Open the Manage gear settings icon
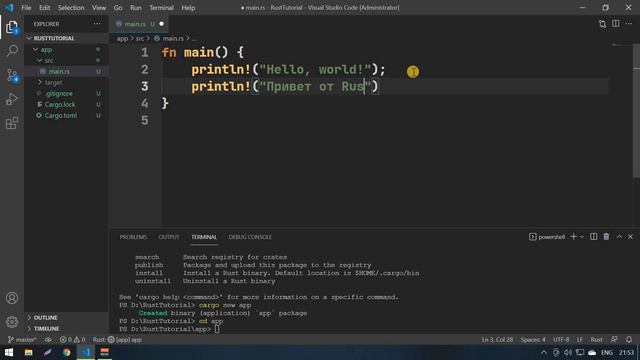 [12, 322]
